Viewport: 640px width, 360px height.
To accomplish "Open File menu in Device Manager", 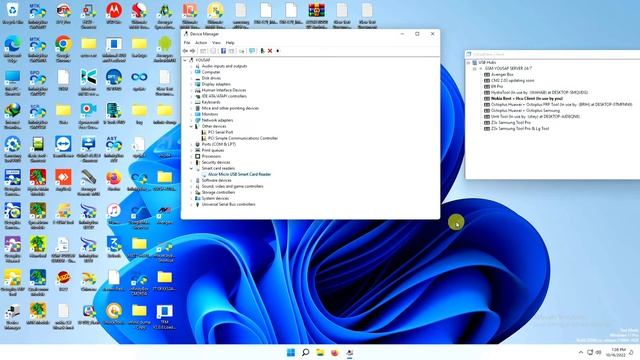I will point(187,42).
